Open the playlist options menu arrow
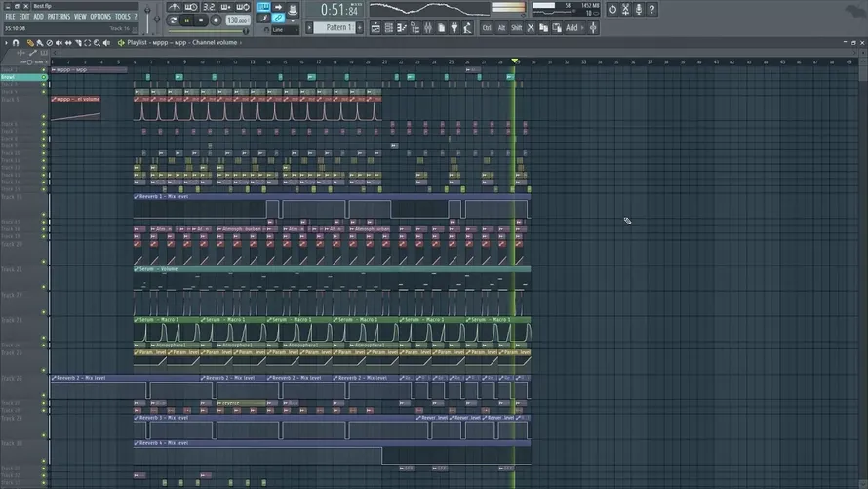This screenshot has height=489, width=868. click(x=6, y=43)
